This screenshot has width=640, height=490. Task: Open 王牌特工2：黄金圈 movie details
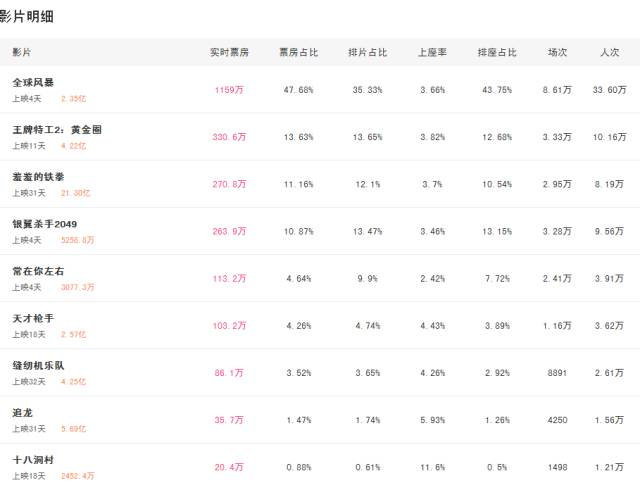click(x=56, y=129)
